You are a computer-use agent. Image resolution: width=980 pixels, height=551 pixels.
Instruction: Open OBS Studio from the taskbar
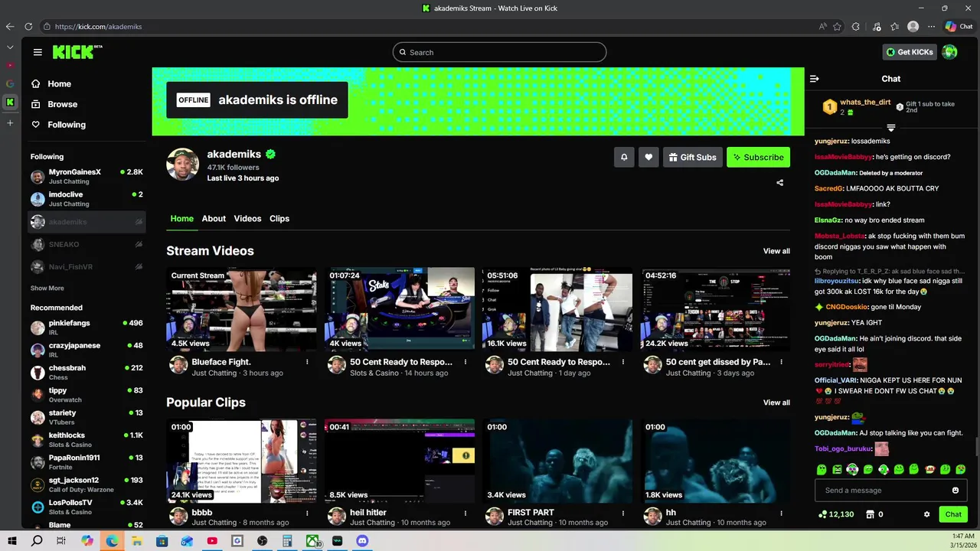[x=262, y=541]
